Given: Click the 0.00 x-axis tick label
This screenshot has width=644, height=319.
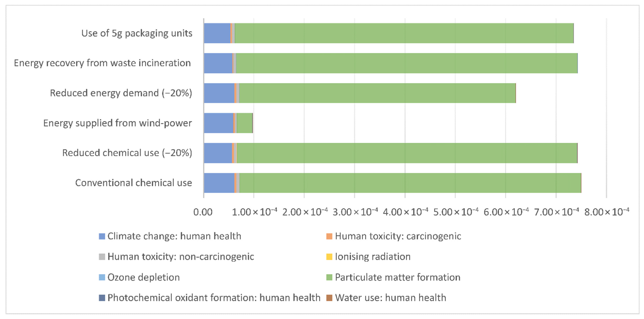Looking at the screenshot, I should (203, 212).
